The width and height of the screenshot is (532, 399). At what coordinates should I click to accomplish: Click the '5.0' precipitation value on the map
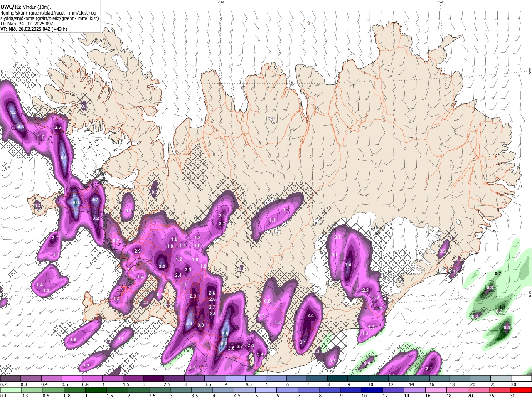[x=64, y=158]
